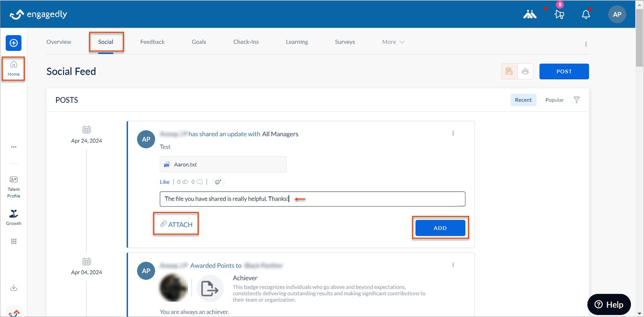Go to the Surveys tab
This screenshot has height=317, width=644.
(345, 42)
